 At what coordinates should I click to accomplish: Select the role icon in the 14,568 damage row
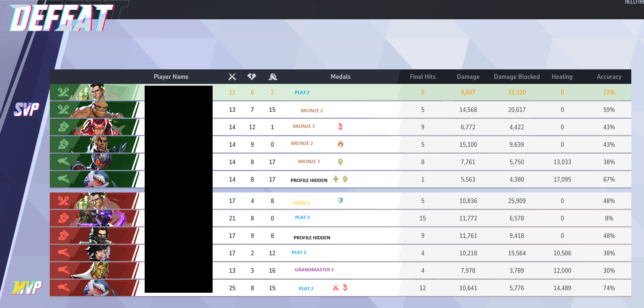click(63, 109)
